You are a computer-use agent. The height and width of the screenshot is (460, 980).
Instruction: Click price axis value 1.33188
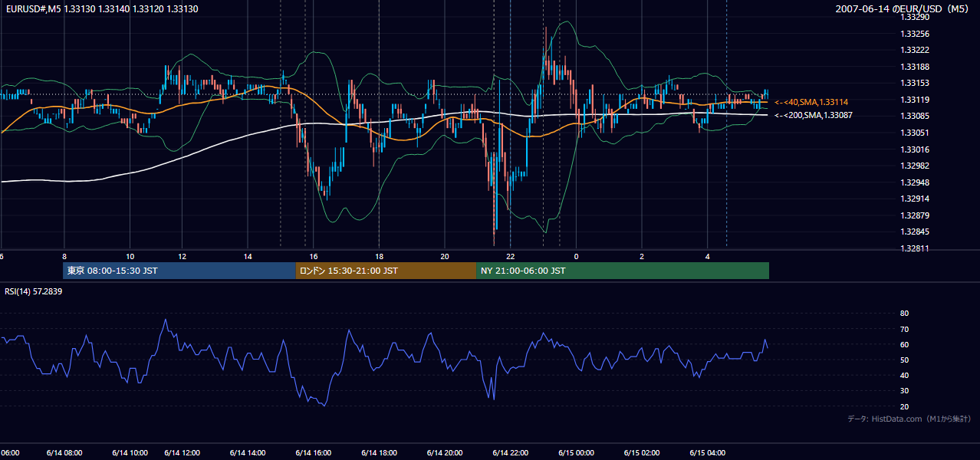[915, 67]
